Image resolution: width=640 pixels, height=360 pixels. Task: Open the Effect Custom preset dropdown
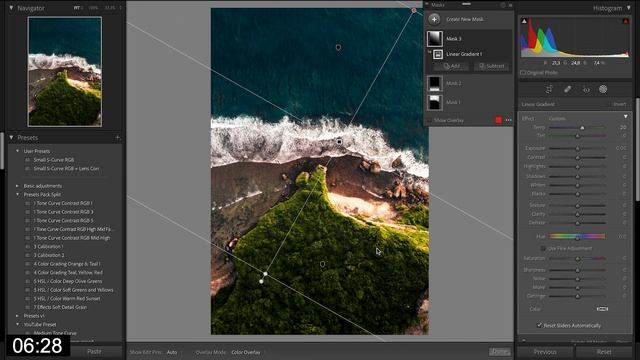coord(558,118)
